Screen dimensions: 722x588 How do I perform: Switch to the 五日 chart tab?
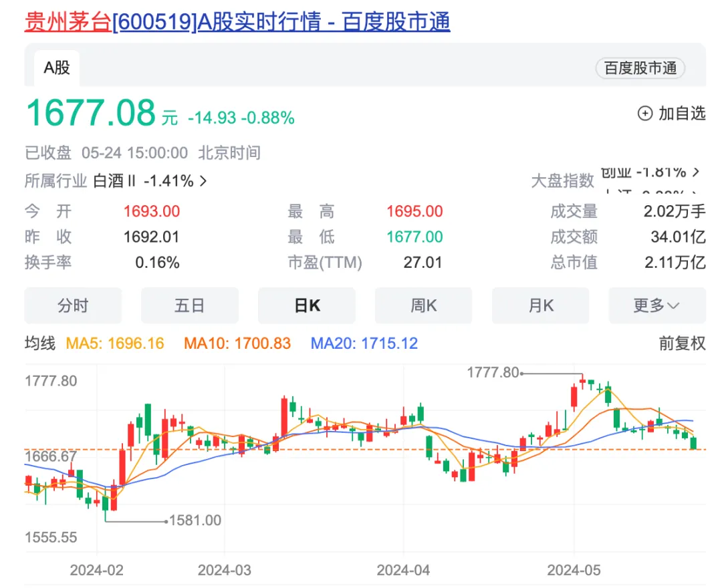click(x=190, y=305)
